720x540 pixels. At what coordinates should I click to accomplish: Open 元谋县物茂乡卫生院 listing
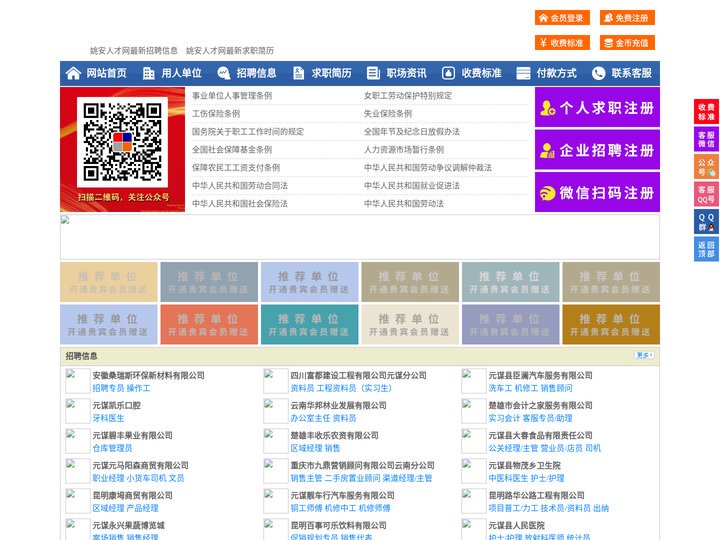pos(524,465)
